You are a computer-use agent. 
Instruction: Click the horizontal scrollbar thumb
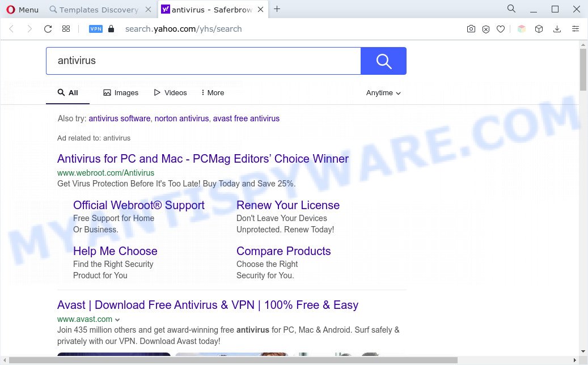[x=233, y=360]
